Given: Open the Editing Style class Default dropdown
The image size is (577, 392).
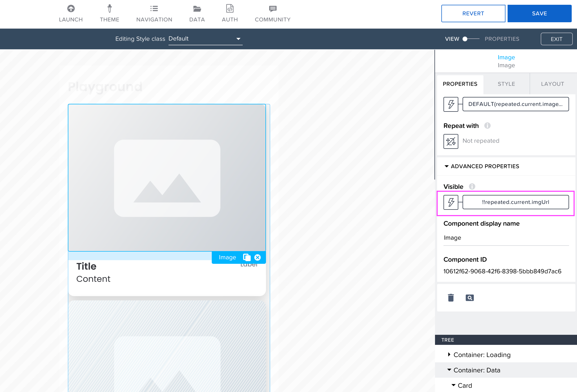Looking at the screenshot, I should click(205, 39).
